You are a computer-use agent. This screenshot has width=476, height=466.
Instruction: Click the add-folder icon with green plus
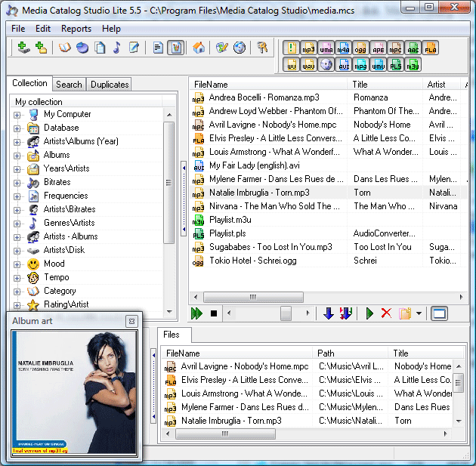click(x=41, y=48)
